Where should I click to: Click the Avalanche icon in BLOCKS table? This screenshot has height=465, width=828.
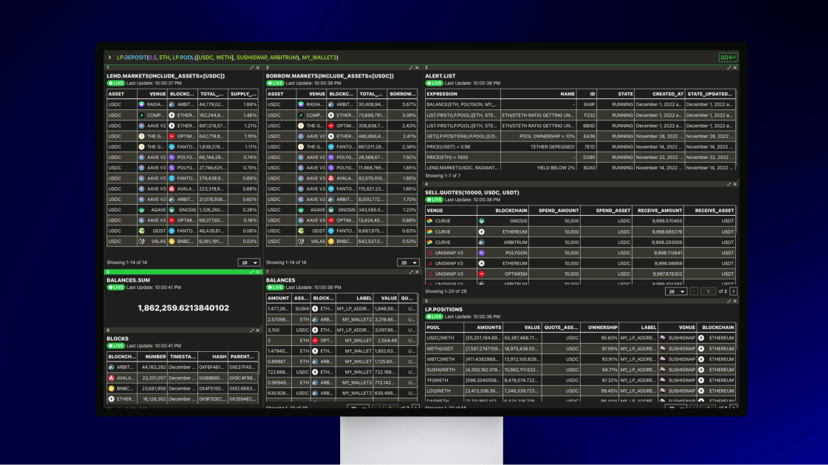click(x=111, y=378)
